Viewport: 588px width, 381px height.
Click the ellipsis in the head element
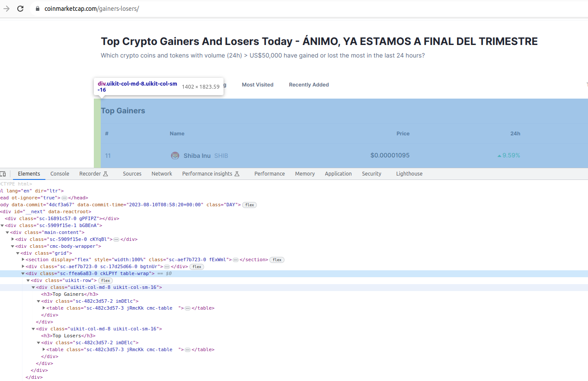point(64,198)
